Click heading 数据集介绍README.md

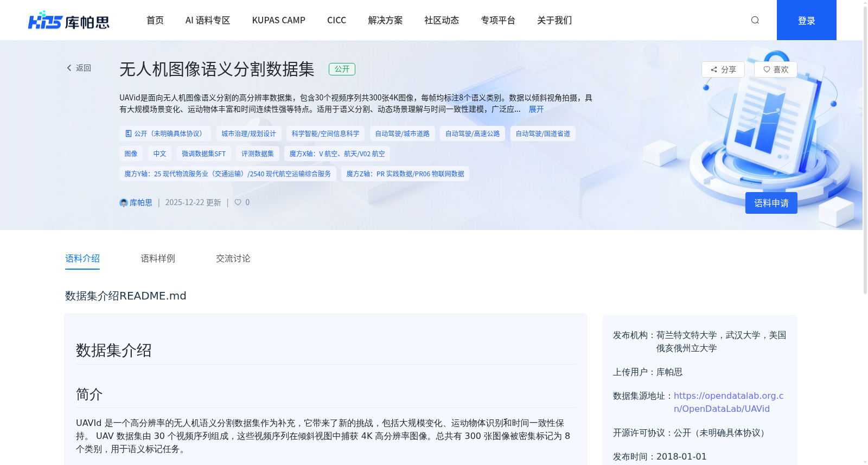coord(126,296)
